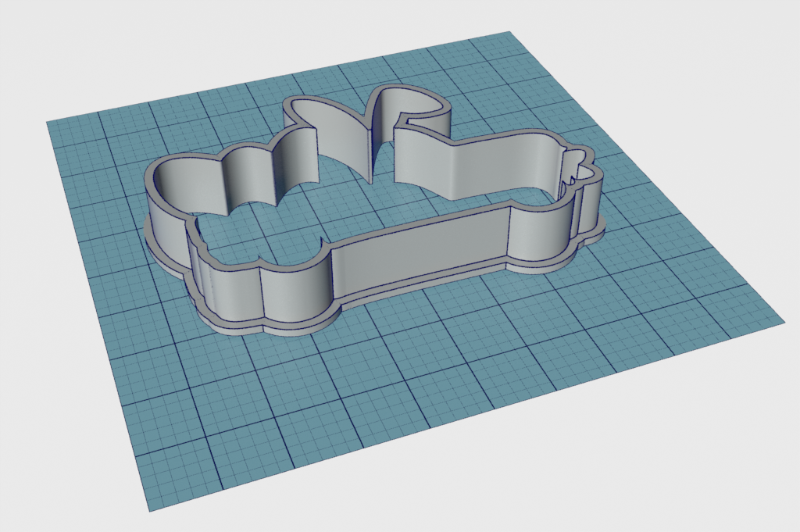800x532 pixels.
Task: Click the empty gray background in top-left
Action: tap(78, 47)
